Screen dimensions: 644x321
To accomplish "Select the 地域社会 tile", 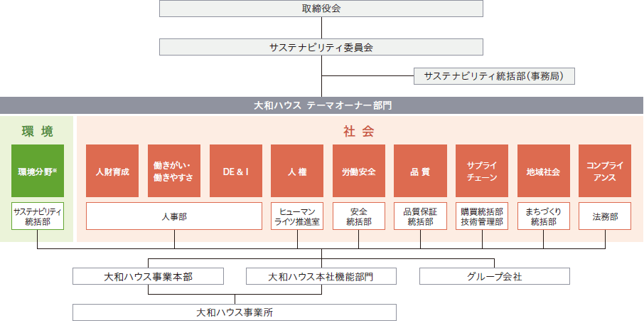I will pos(544,171).
